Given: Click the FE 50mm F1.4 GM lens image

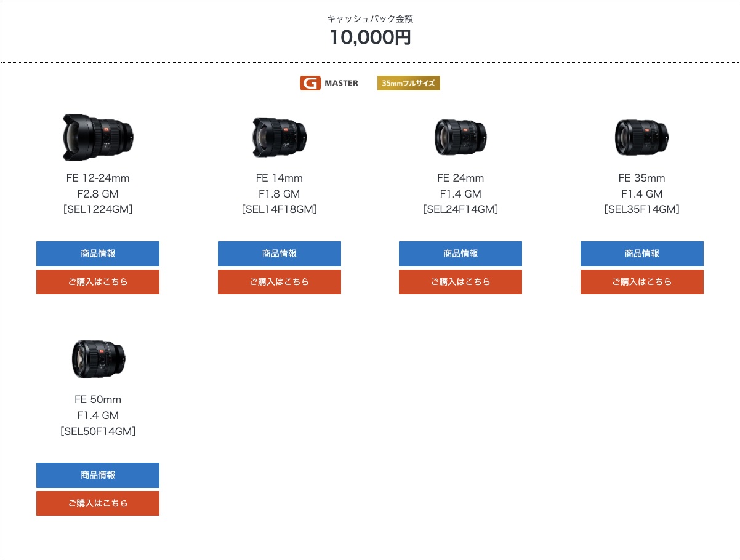Looking at the screenshot, I should pyautogui.click(x=98, y=358).
